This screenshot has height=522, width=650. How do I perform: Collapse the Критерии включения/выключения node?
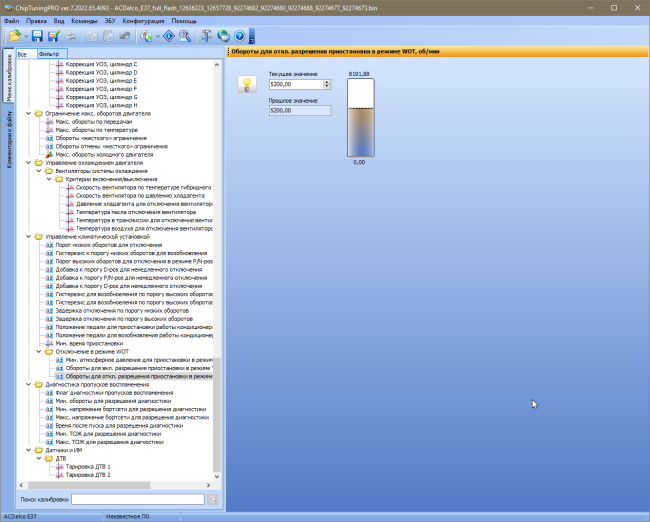[49, 179]
